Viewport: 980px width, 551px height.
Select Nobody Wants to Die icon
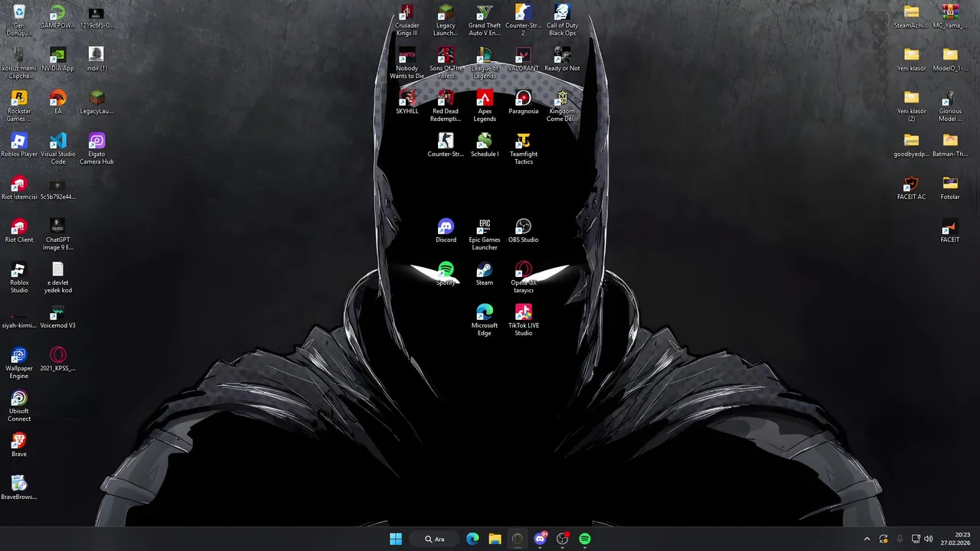tap(407, 64)
